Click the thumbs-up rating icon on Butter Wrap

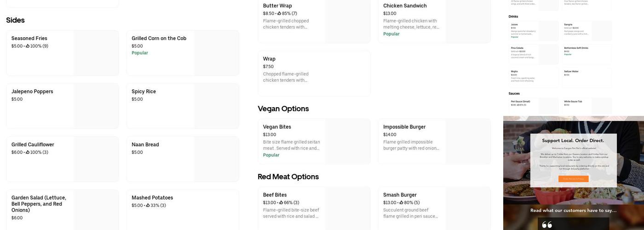click(279, 13)
